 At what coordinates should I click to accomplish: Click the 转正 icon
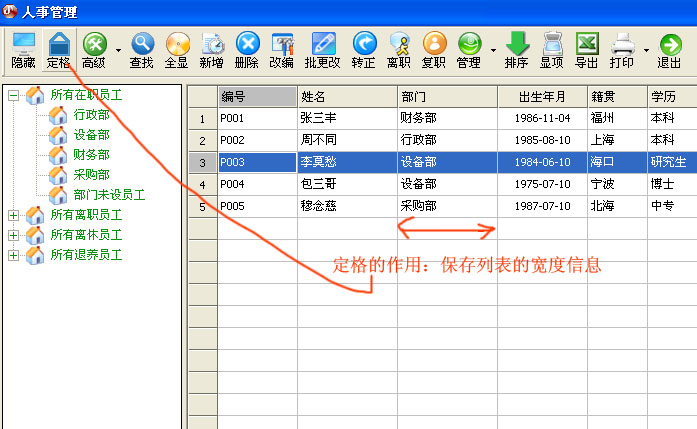(x=364, y=50)
